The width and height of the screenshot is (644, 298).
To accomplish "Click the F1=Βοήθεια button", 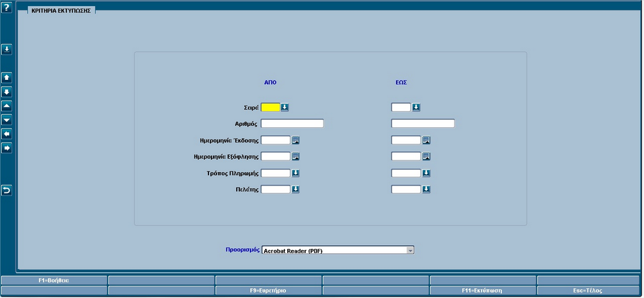I will tap(54, 281).
